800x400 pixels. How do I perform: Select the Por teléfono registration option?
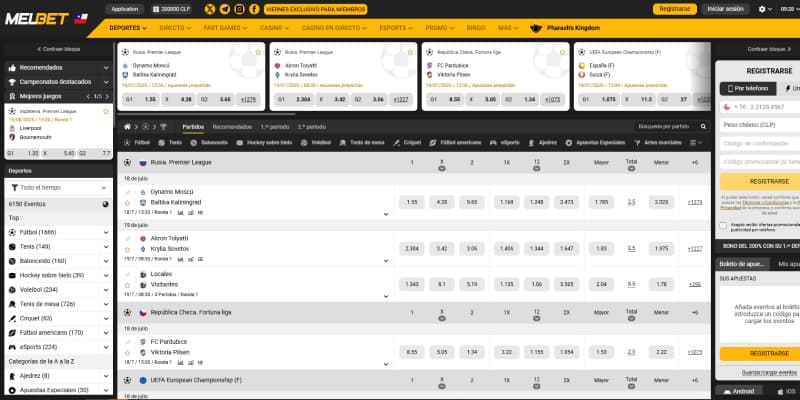coord(751,88)
